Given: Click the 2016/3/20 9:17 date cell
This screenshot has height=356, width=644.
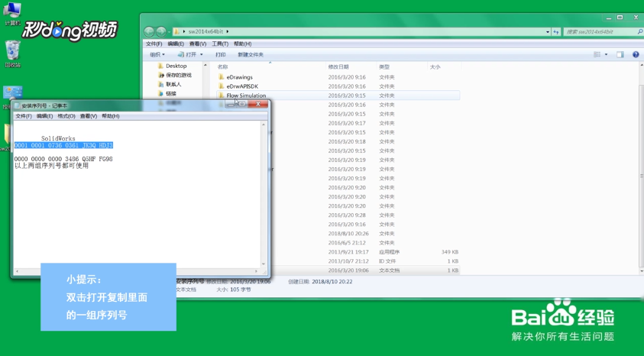Looking at the screenshot, I should click(x=347, y=123).
